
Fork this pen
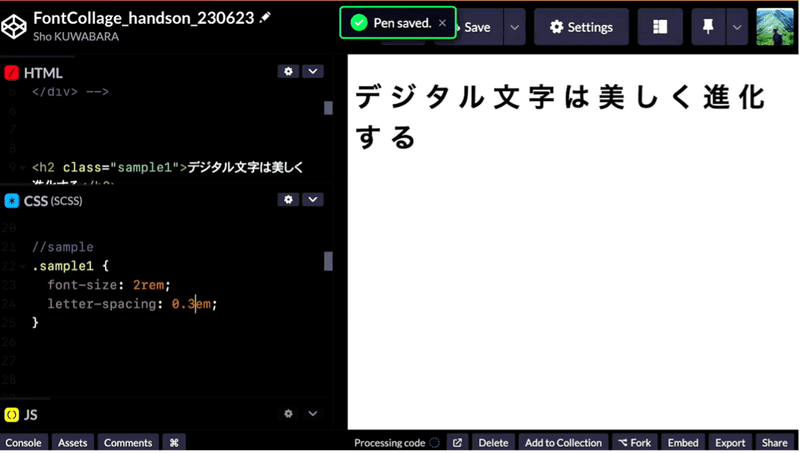pos(635,442)
